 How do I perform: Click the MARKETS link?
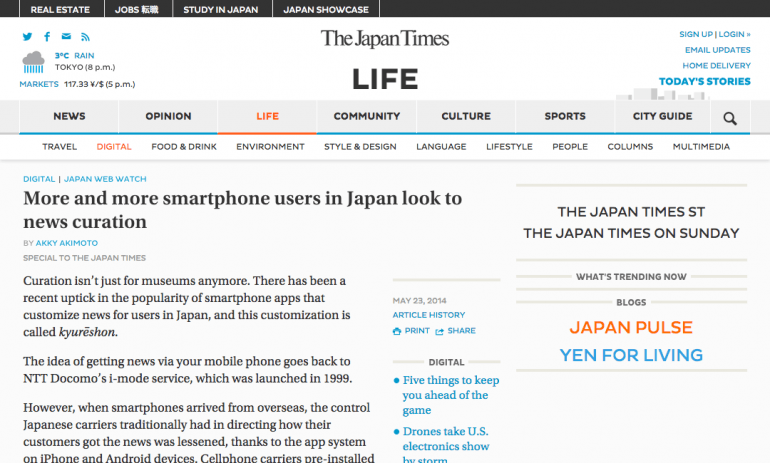pyautogui.click(x=39, y=84)
